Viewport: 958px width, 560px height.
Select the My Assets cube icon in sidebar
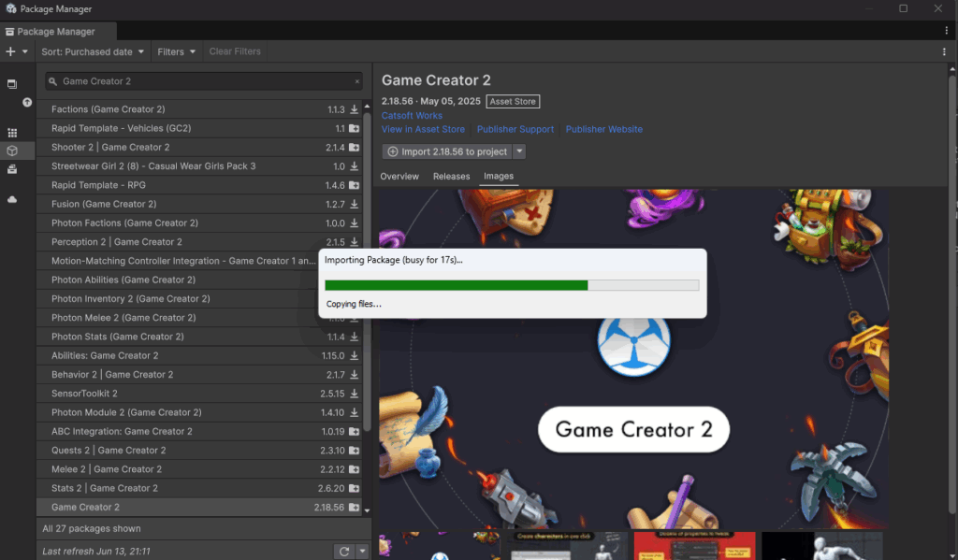pos(11,151)
